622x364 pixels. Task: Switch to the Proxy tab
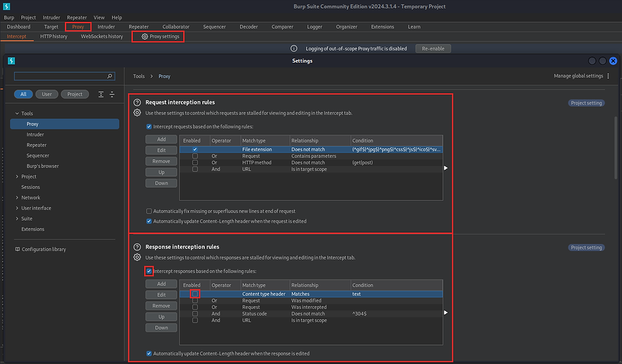[78, 26]
